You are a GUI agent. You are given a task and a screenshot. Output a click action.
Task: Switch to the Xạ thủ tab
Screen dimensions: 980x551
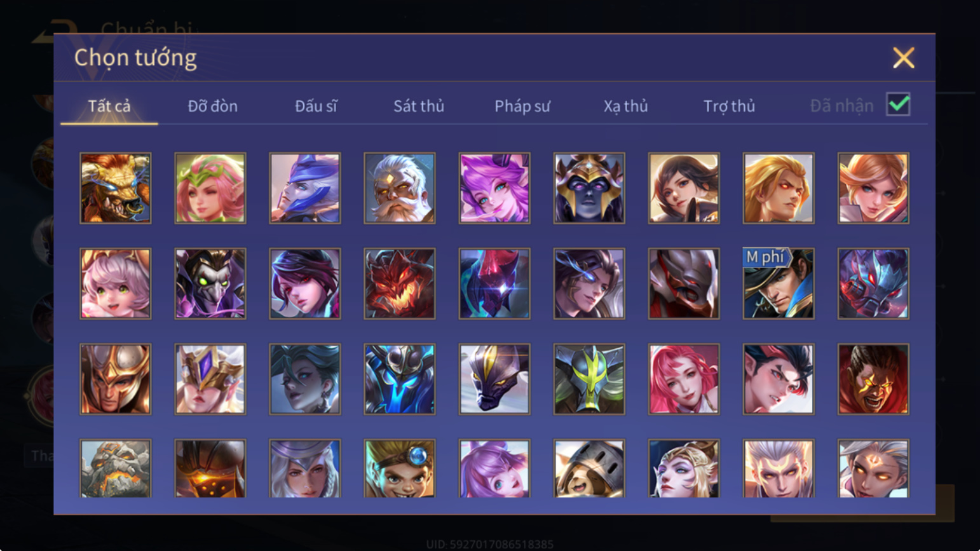626,106
